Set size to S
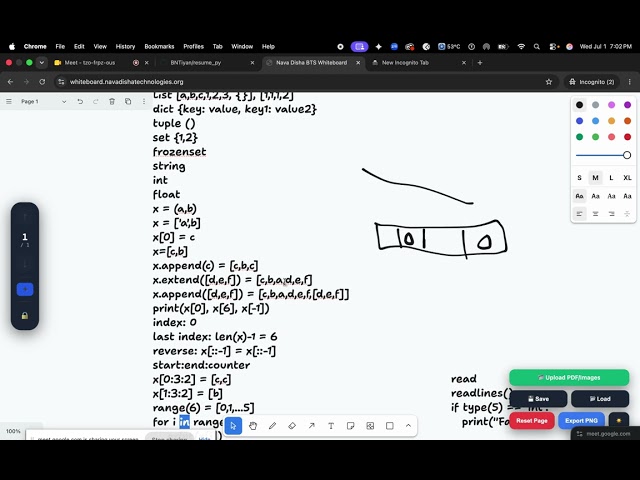Screen dimensions: 640x480 (579, 178)
